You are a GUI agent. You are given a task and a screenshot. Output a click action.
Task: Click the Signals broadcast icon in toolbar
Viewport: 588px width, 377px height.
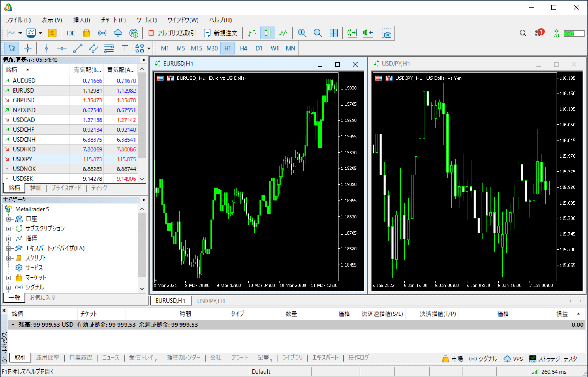[x=102, y=33]
